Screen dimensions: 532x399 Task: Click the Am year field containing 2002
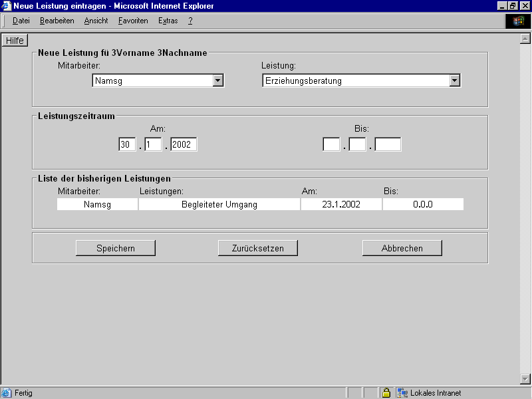[184, 144]
